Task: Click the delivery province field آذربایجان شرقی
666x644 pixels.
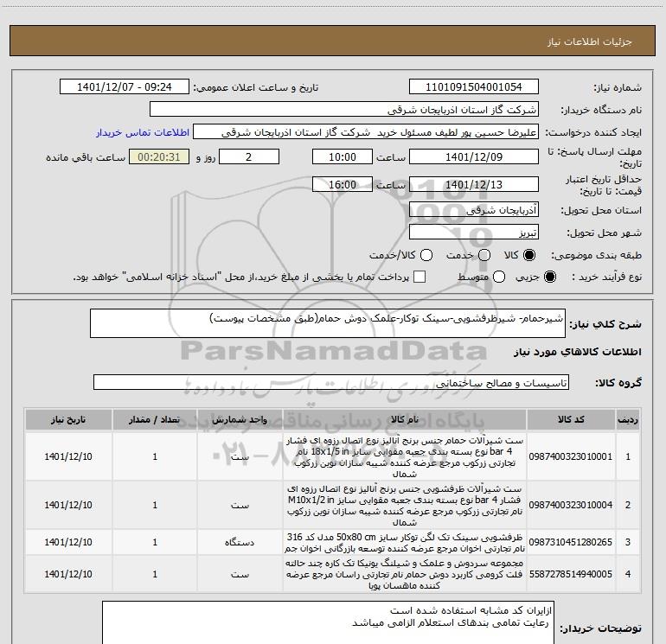Action: [474, 209]
